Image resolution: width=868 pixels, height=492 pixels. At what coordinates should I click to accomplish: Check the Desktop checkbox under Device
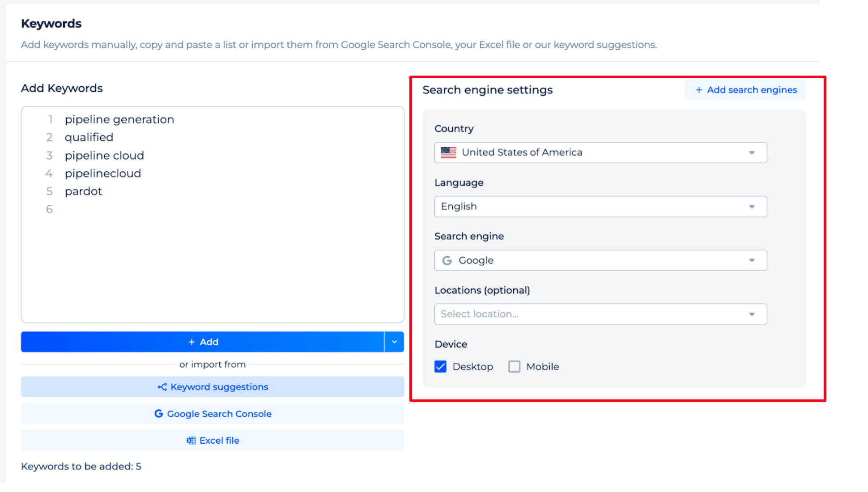441,366
